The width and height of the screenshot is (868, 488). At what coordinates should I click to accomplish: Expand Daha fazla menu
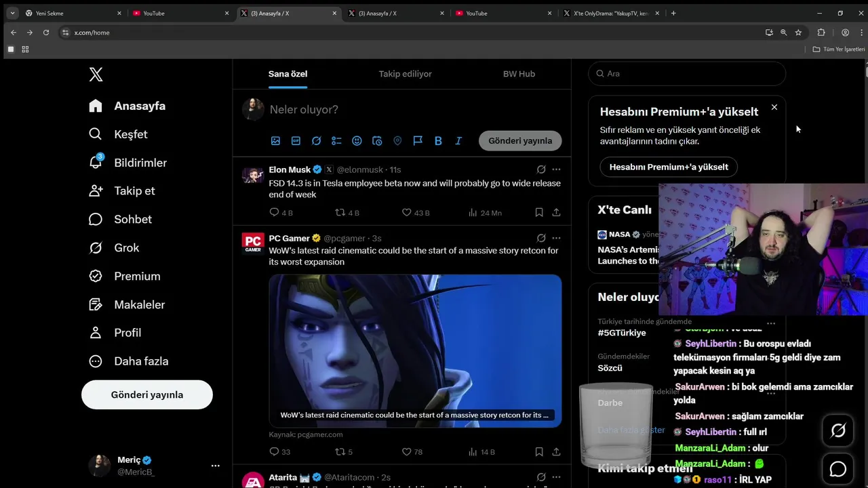129,361
